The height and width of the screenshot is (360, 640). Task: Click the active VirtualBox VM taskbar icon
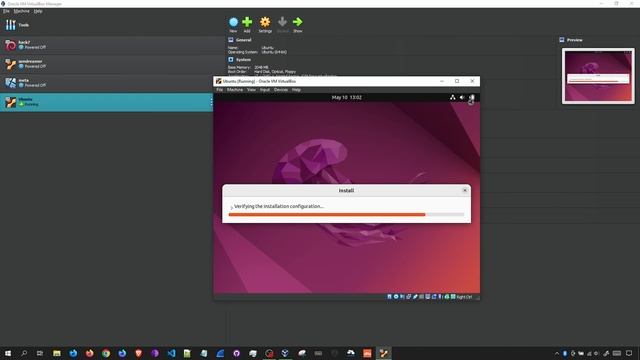(383, 353)
